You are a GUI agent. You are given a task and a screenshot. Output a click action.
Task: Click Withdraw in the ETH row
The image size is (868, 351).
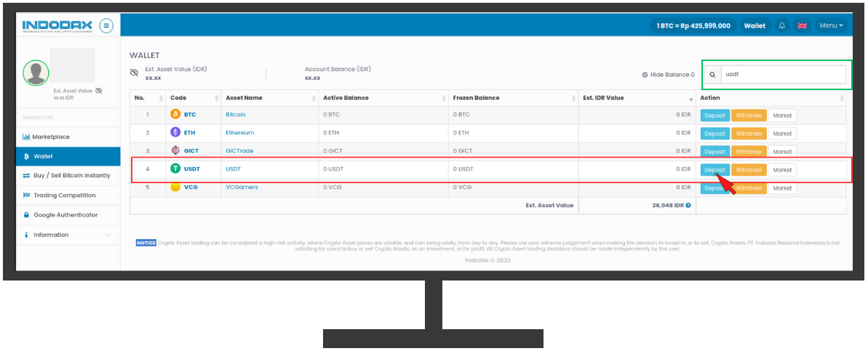point(749,133)
